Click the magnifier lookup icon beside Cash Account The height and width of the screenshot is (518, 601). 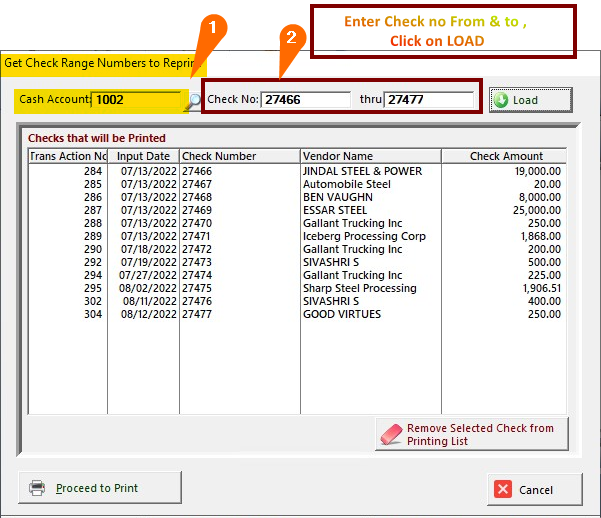pyautogui.click(x=193, y=100)
